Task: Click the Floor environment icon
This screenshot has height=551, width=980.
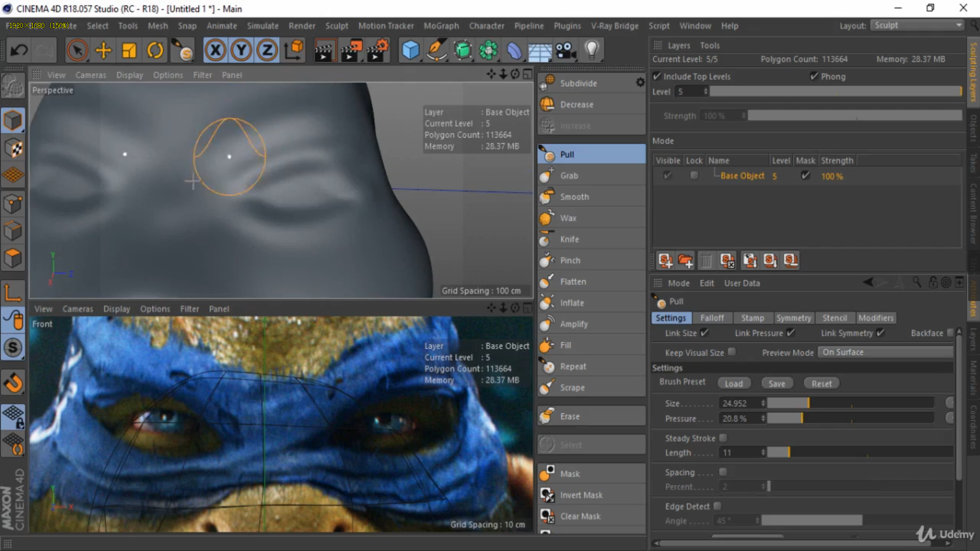Action: (540, 50)
